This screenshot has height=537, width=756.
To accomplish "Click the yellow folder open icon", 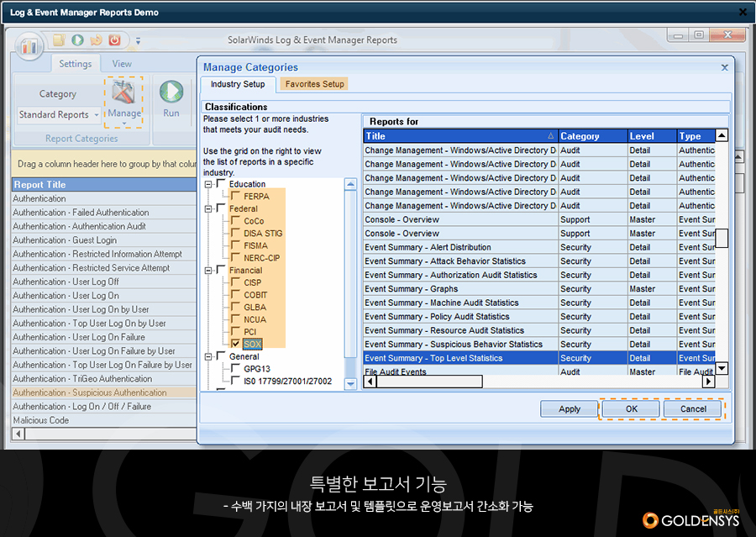I will [59, 39].
